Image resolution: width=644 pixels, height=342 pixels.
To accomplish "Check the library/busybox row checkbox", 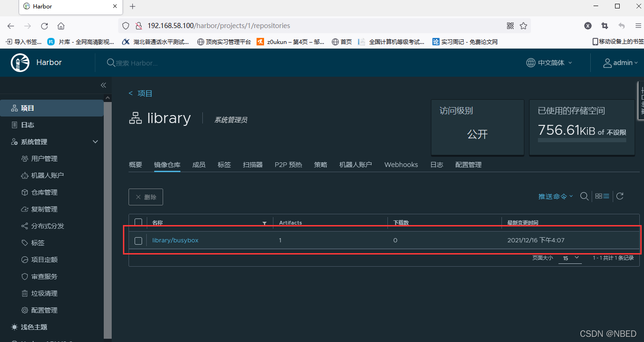I will pos(138,240).
